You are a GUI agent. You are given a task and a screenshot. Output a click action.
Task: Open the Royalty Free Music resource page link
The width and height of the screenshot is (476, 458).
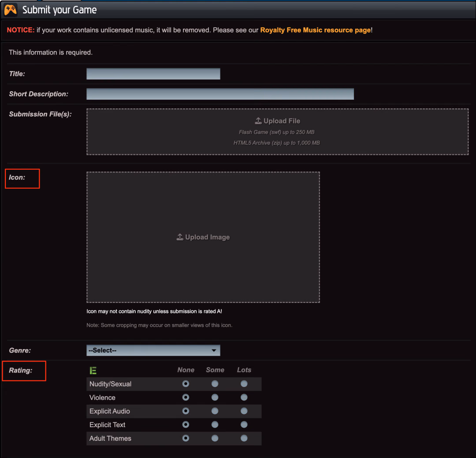coord(316,30)
